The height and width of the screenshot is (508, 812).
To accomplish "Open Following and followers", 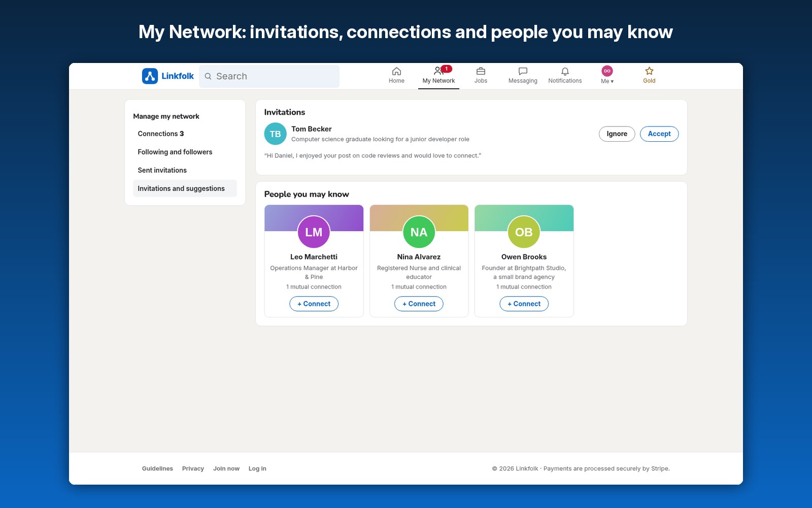I will (185, 152).
